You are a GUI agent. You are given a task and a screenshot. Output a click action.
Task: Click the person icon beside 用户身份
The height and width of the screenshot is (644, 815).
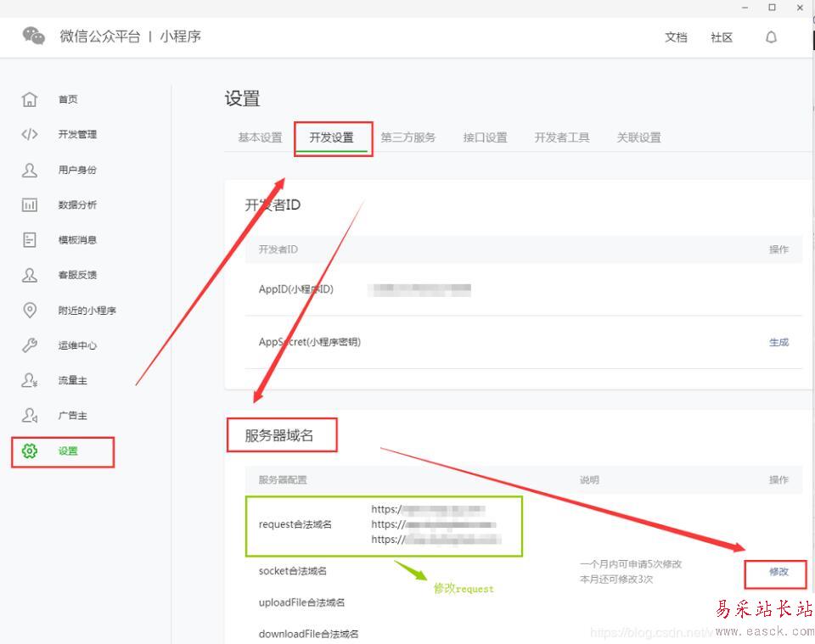[x=30, y=170]
